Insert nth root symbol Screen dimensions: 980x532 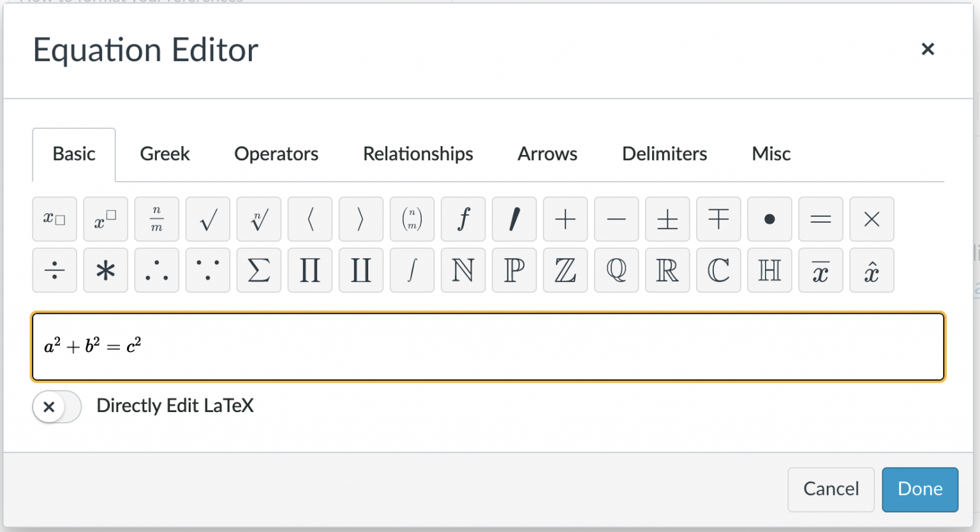[x=259, y=219]
